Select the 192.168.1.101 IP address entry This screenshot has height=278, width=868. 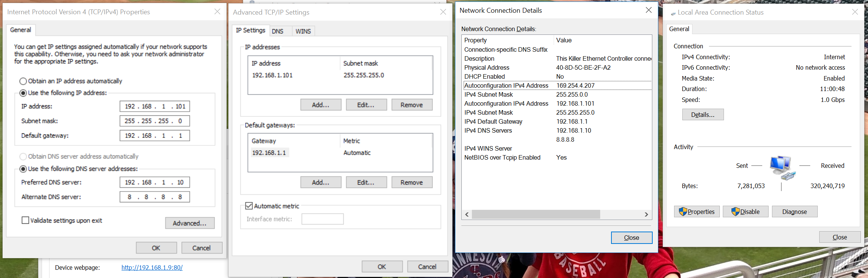click(x=272, y=75)
